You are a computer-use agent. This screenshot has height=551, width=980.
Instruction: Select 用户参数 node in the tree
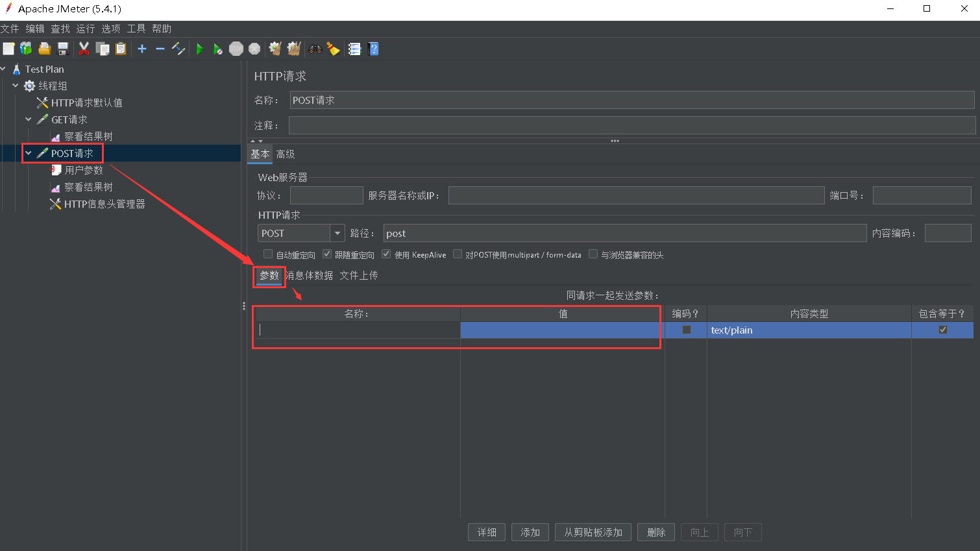click(84, 170)
